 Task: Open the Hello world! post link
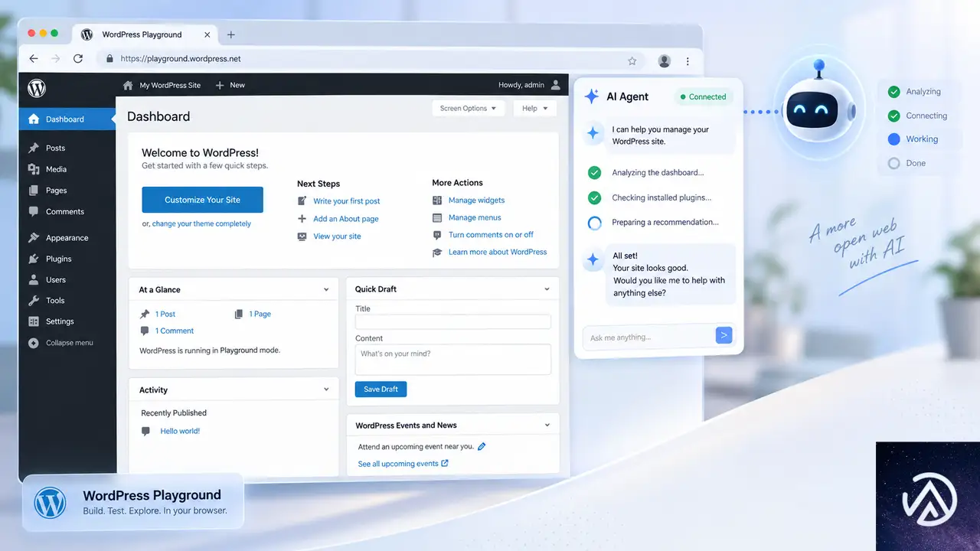pos(180,431)
